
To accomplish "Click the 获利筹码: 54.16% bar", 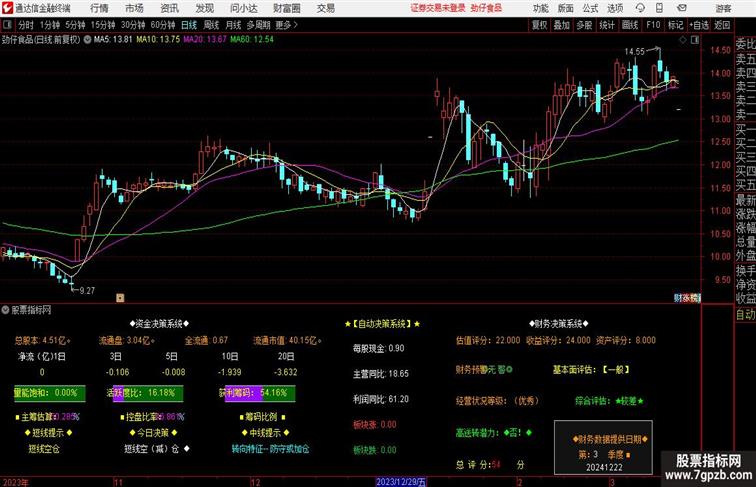I will coord(257,393).
